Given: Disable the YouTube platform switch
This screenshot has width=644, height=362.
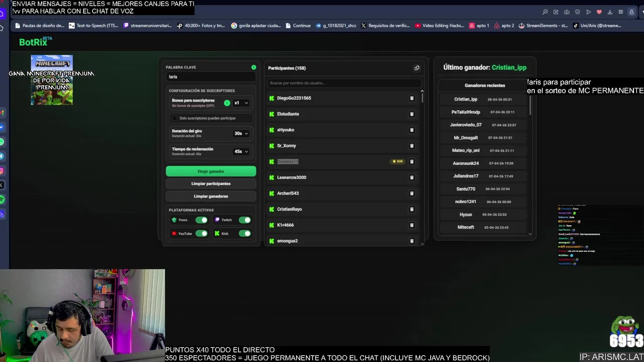Looking at the screenshot, I should tap(201, 233).
